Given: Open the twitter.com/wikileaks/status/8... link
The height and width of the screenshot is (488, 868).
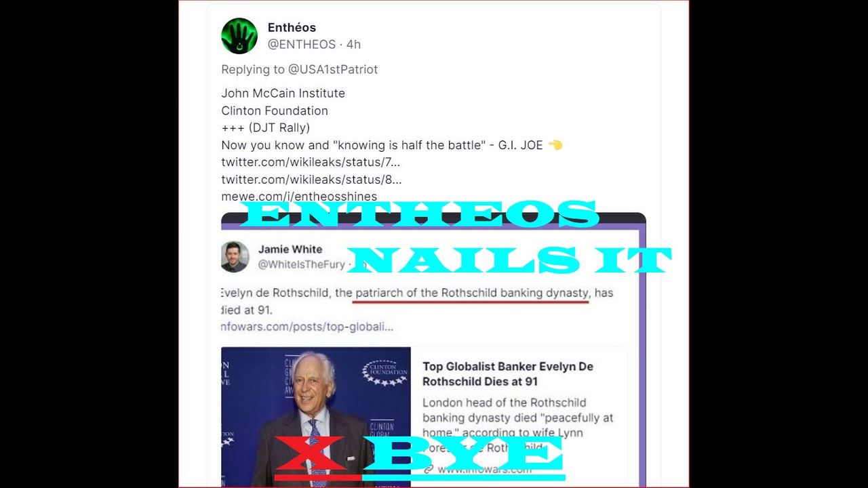Looking at the screenshot, I should pyautogui.click(x=311, y=180).
